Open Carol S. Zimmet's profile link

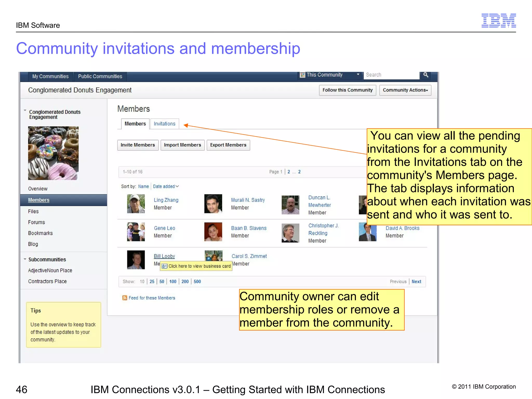(249, 256)
